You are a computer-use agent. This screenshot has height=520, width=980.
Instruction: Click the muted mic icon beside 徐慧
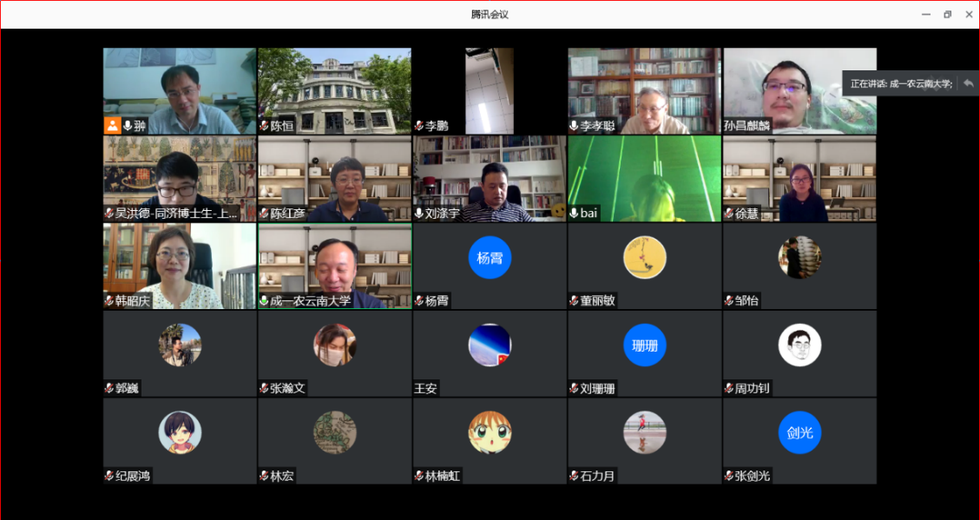(729, 214)
